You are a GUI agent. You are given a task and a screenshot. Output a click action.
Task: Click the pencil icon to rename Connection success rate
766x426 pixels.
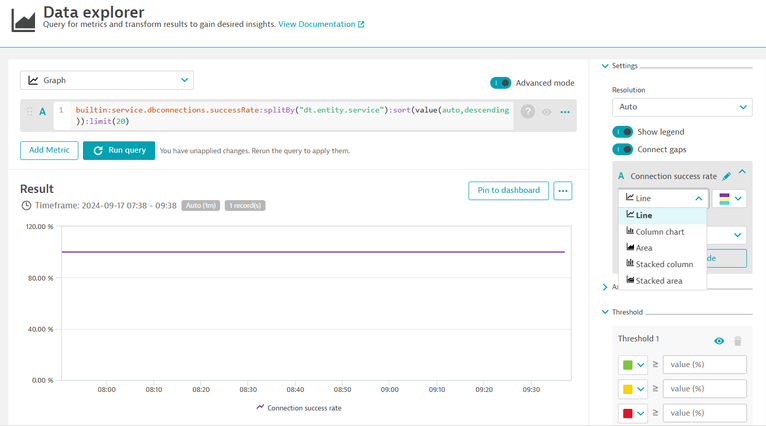click(x=727, y=177)
